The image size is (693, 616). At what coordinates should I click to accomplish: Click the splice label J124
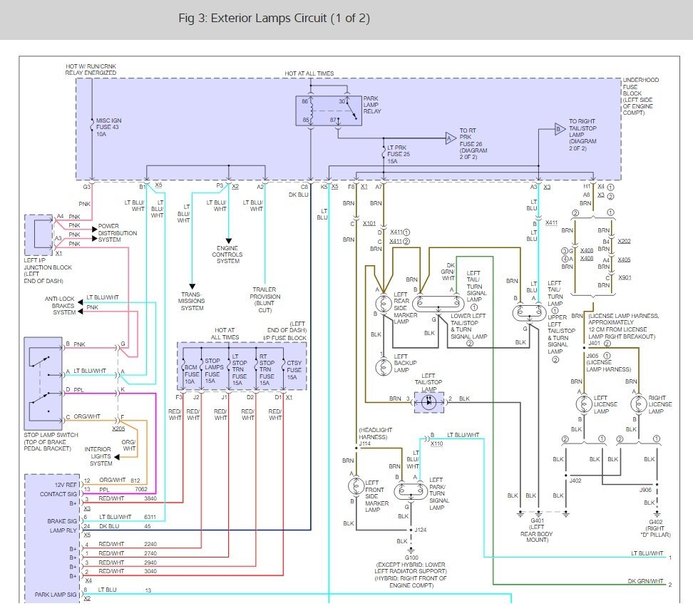click(x=421, y=530)
